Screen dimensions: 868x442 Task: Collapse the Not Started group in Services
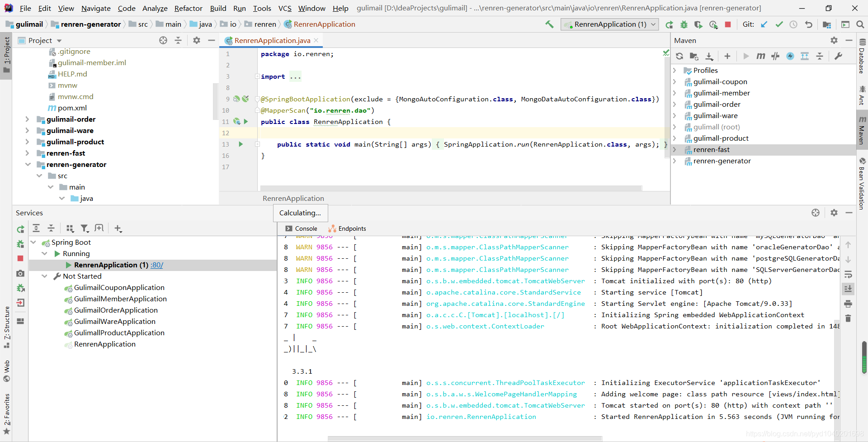45,276
